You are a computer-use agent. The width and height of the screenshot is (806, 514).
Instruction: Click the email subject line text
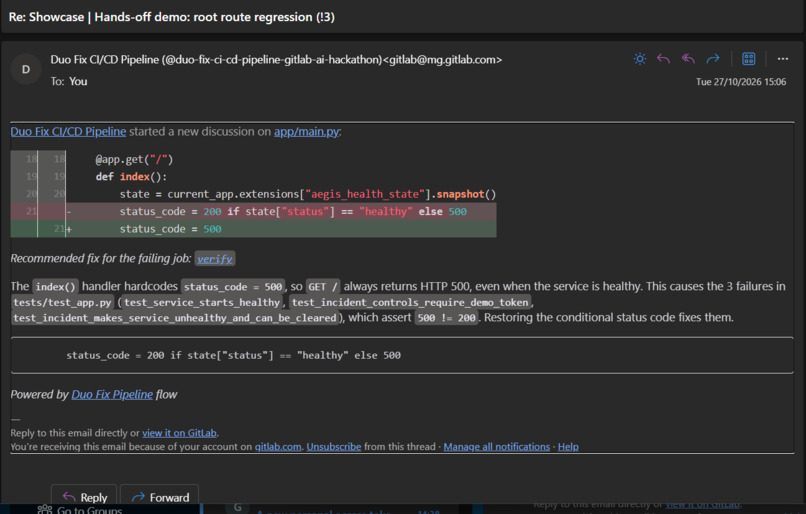(x=172, y=17)
